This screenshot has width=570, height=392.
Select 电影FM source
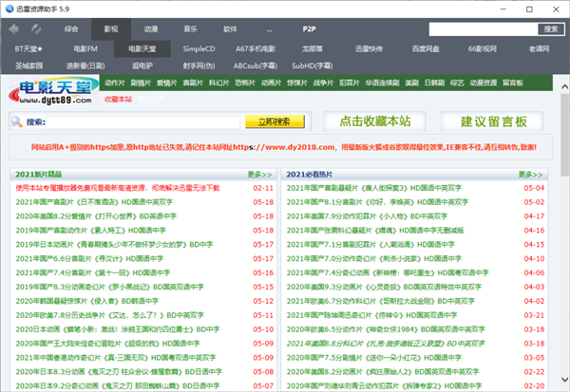(85, 48)
